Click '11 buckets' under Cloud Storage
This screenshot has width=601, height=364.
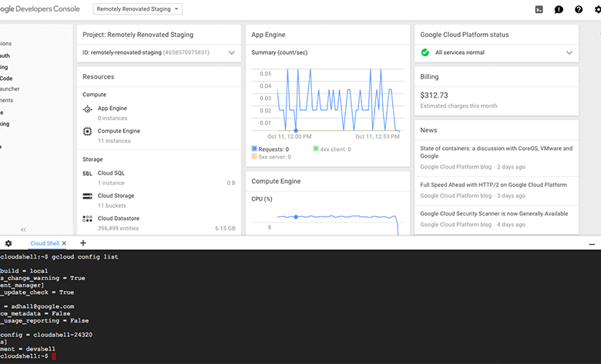(112, 205)
